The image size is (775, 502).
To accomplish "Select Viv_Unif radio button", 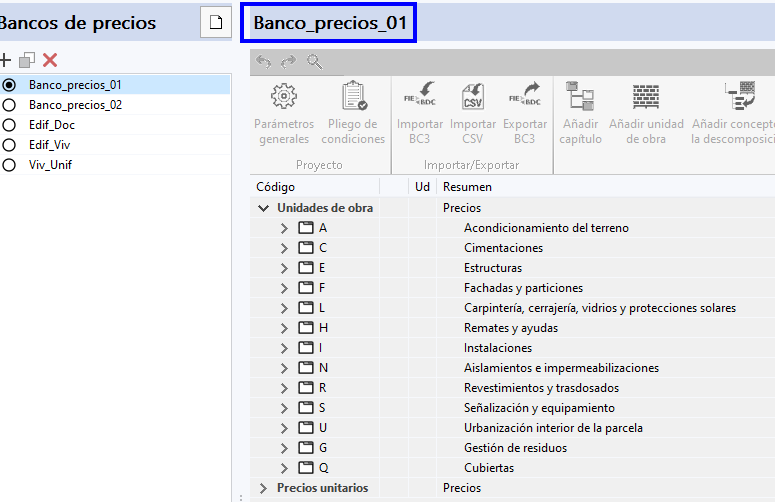I will coord(9,165).
